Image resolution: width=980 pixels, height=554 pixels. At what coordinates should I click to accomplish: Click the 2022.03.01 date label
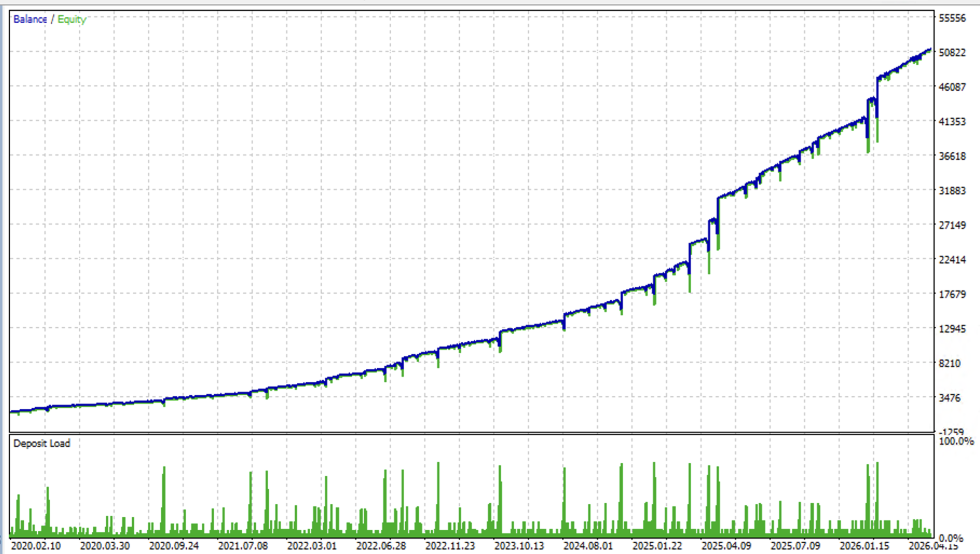(312, 546)
